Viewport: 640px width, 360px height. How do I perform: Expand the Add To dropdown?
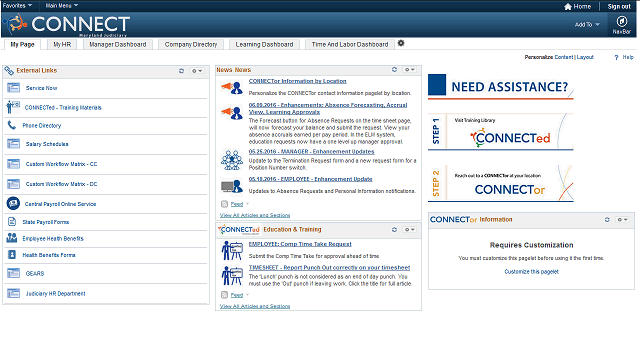[587, 24]
